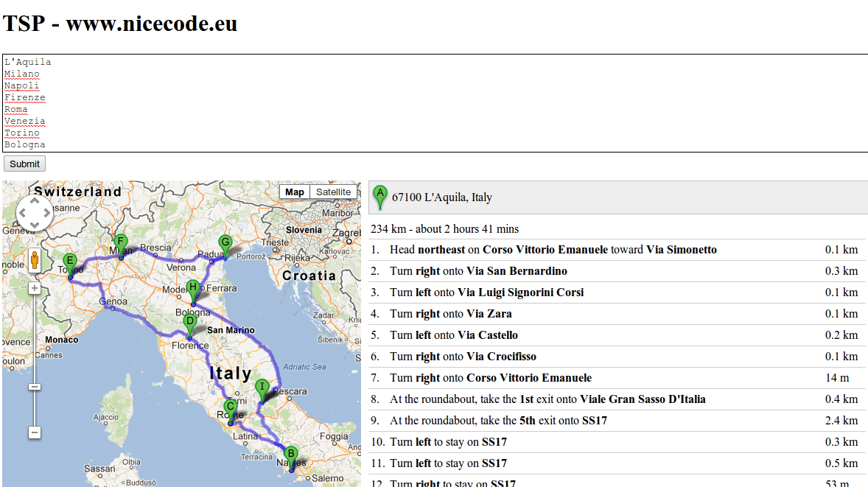Click marker H at Bologna
868x487 pixels.
click(x=193, y=292)
